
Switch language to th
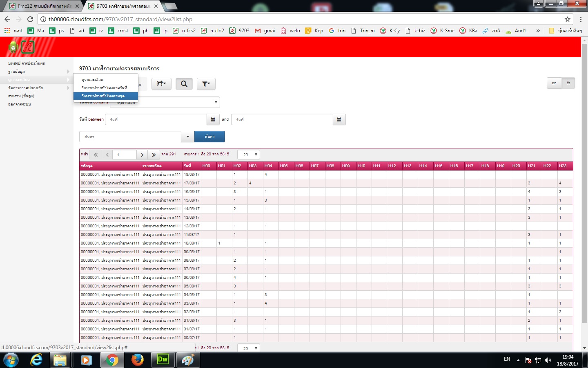coord(568,83)
